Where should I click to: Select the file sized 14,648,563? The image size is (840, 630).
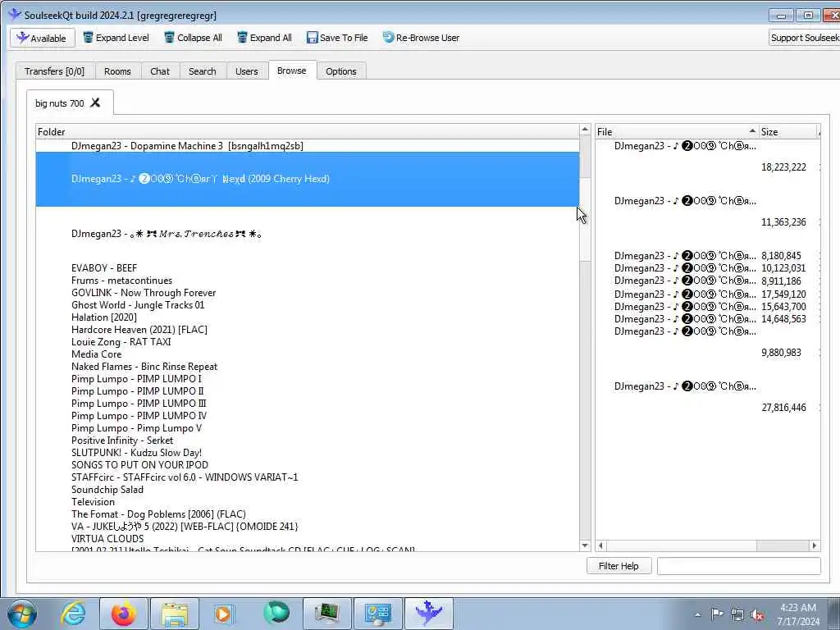707,319
